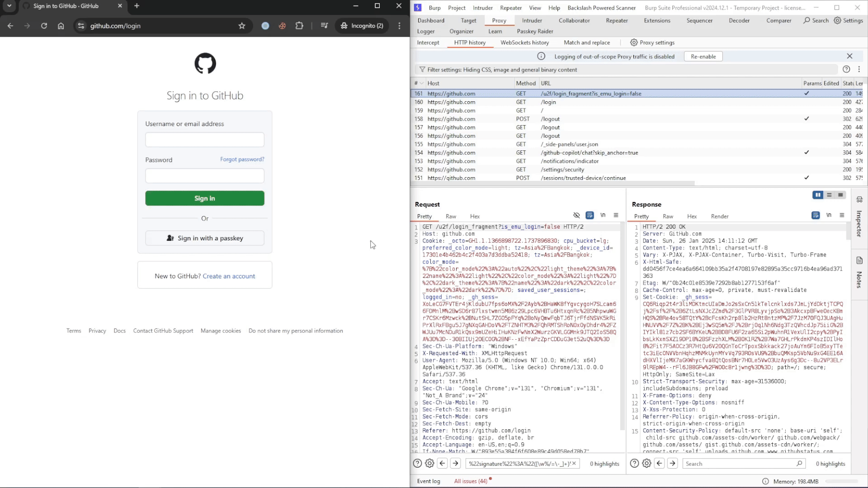The height and width of the screenshot is (488, 868).
Task: Open the filter settings bar
Action: [626, 70]
